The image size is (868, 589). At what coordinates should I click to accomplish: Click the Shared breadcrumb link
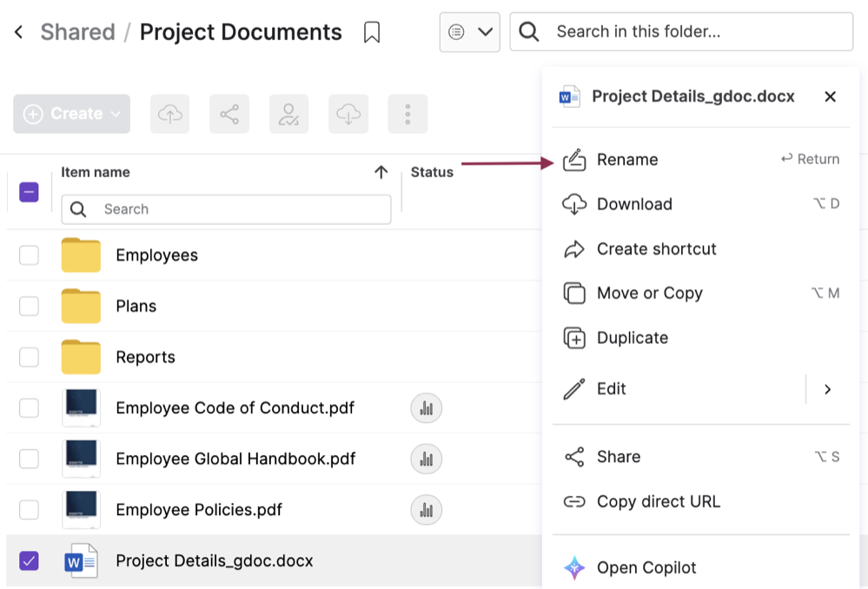pyautogui.click(x=77, y=33)
